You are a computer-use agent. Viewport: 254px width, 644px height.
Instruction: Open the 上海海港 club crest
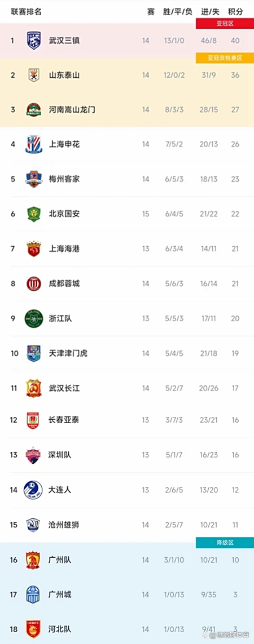tap(33, 249)
